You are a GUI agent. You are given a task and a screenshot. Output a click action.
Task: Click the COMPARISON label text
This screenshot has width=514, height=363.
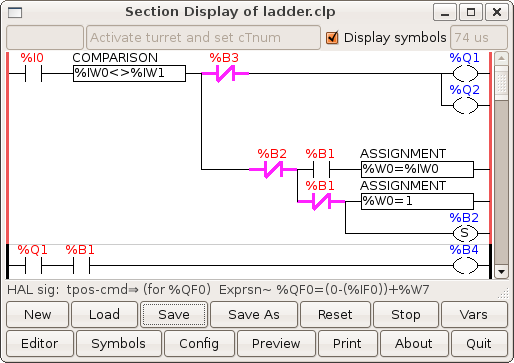(x=115, y=58)
